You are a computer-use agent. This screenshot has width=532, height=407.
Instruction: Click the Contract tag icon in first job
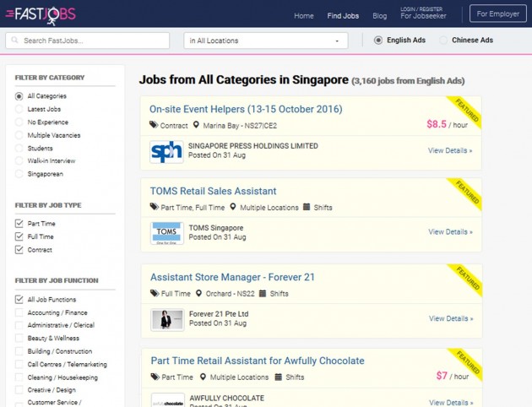click(x=154, y=125)
